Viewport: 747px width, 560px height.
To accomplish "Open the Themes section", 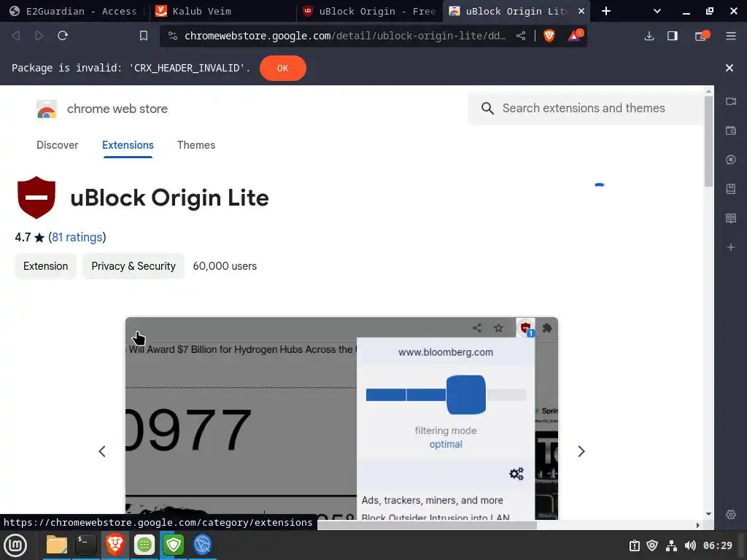I will point(196,145).
